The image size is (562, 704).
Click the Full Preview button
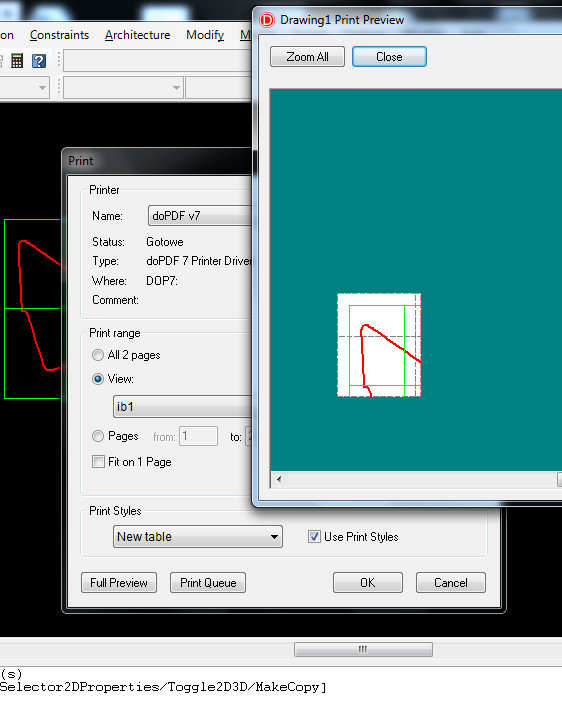119,583
